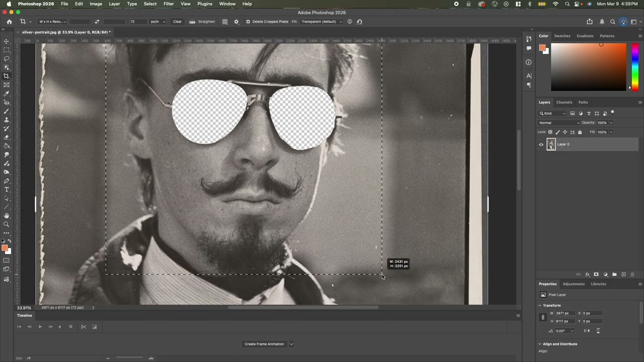This screenshot has height=362, width=644.
Task: Select the Frame tool
Action: pyautogui.click(x=7, y=85)
